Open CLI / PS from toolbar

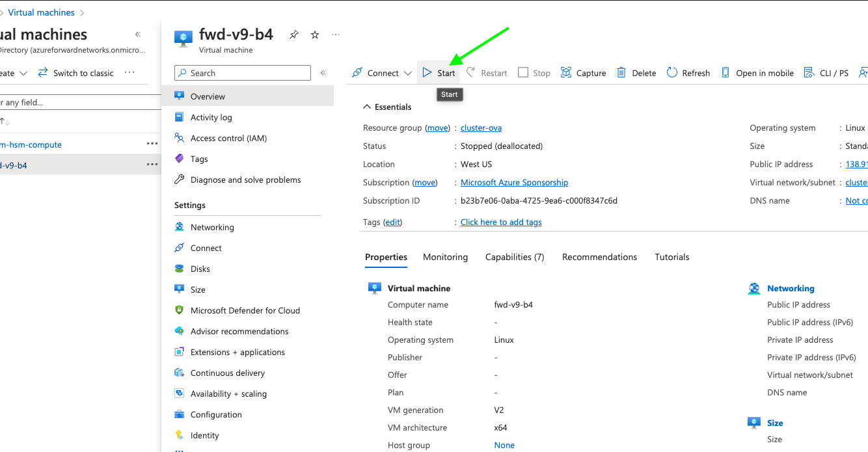click(826, 73)
